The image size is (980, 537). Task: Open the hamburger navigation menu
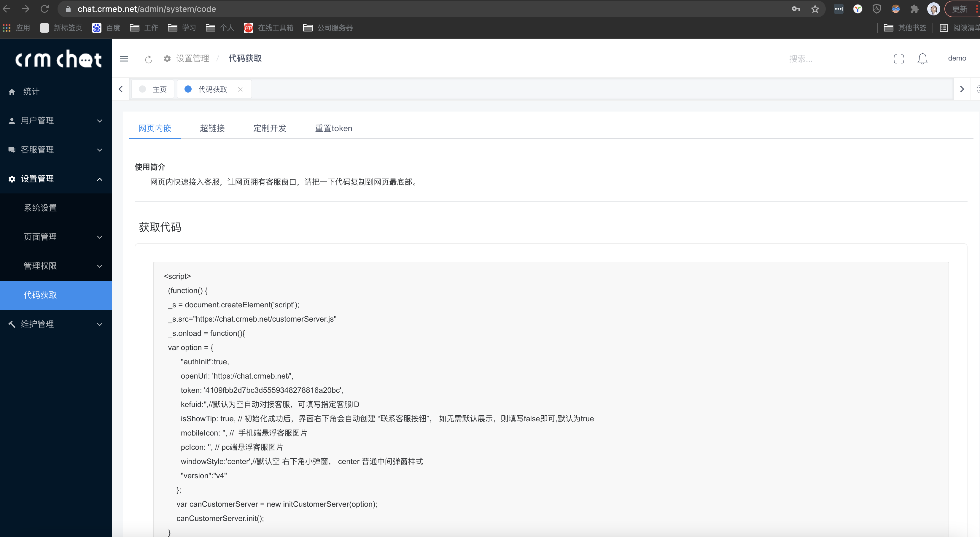point(124,59)
